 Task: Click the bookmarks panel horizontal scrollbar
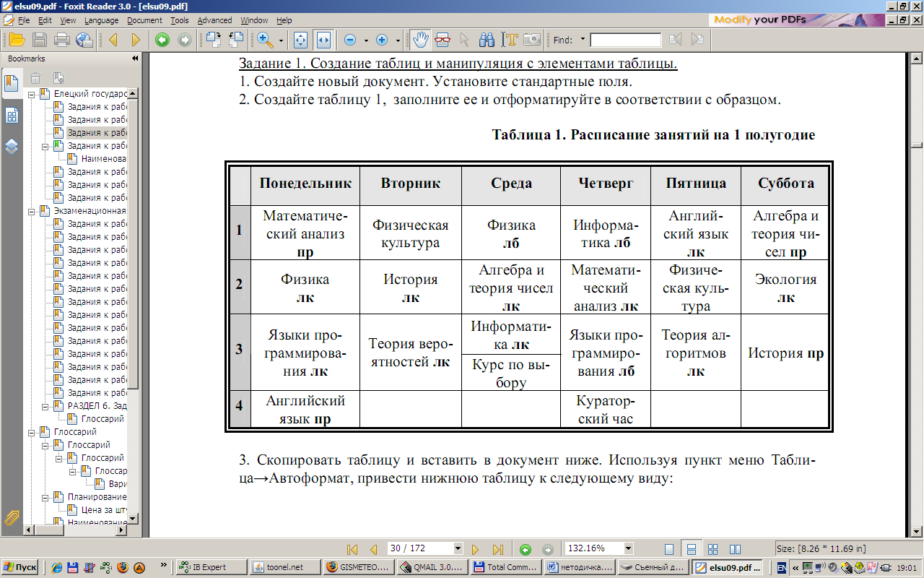coord(77,530)
